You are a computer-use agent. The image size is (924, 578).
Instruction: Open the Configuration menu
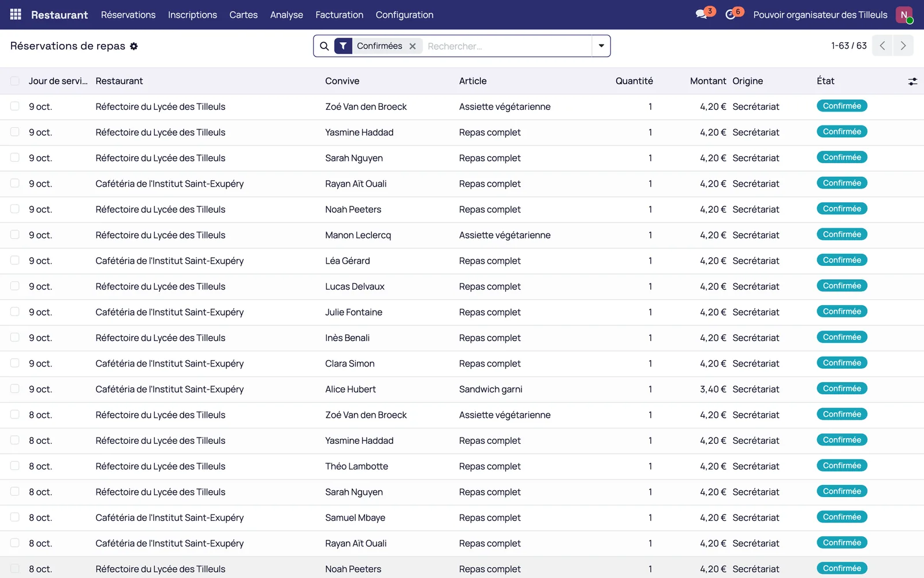[x=404, y=14]
